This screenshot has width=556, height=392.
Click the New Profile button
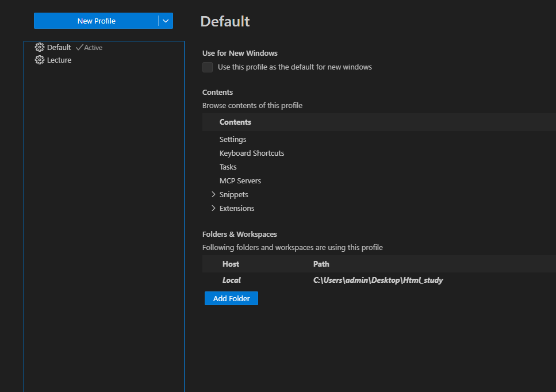tap(96, 21)
